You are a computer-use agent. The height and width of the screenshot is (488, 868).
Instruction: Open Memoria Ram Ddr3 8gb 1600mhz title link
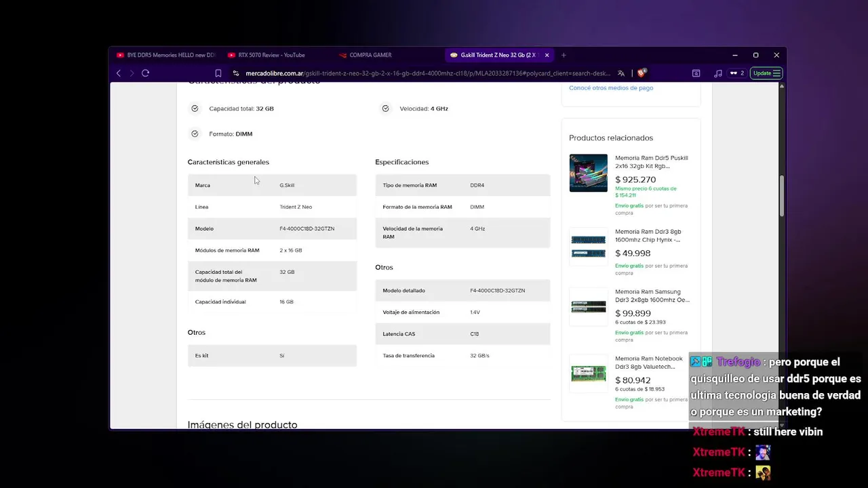click(x=648, y=235)
